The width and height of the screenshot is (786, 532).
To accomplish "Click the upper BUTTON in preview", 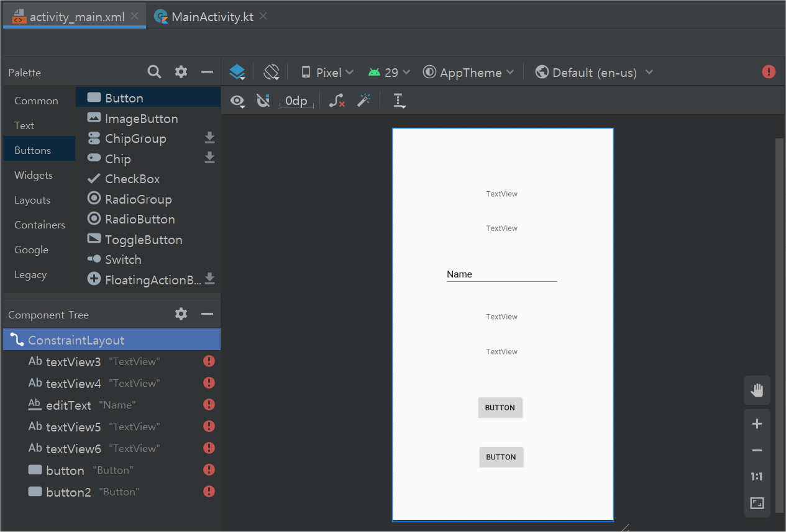I will click(x=500, y=408).
